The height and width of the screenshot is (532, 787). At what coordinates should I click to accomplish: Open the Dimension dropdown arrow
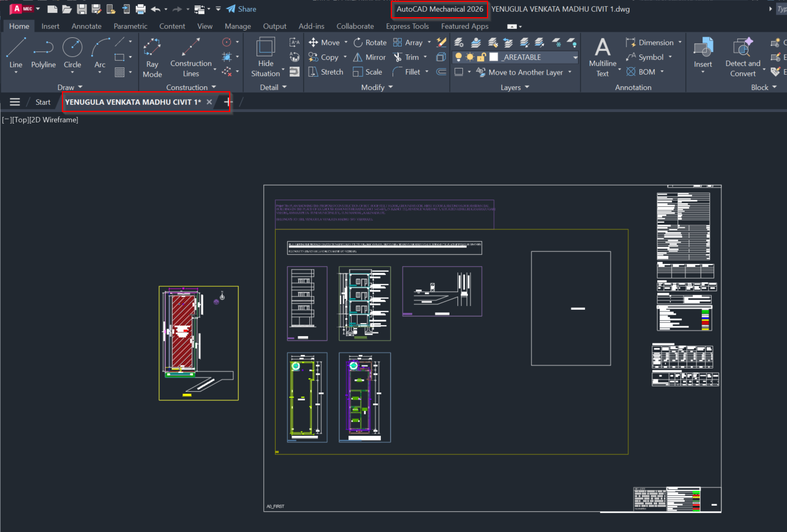point(679,42)
